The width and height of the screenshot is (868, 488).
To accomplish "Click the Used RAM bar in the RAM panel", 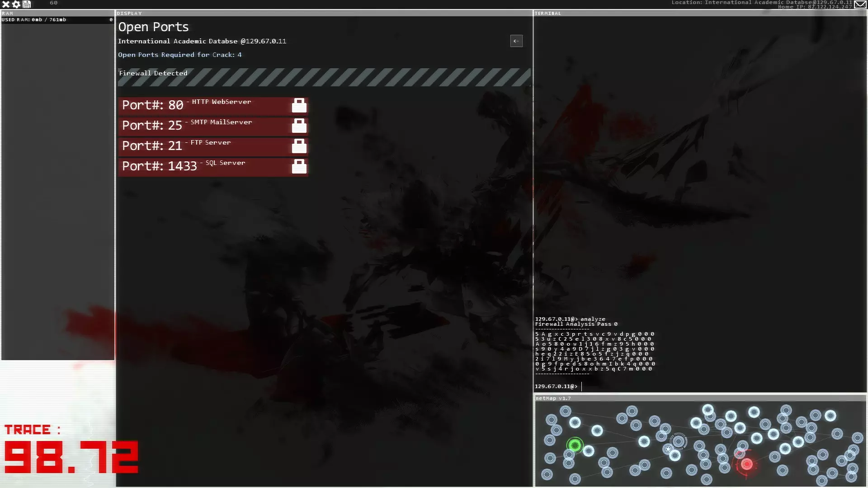I will (x=57, y=20).
